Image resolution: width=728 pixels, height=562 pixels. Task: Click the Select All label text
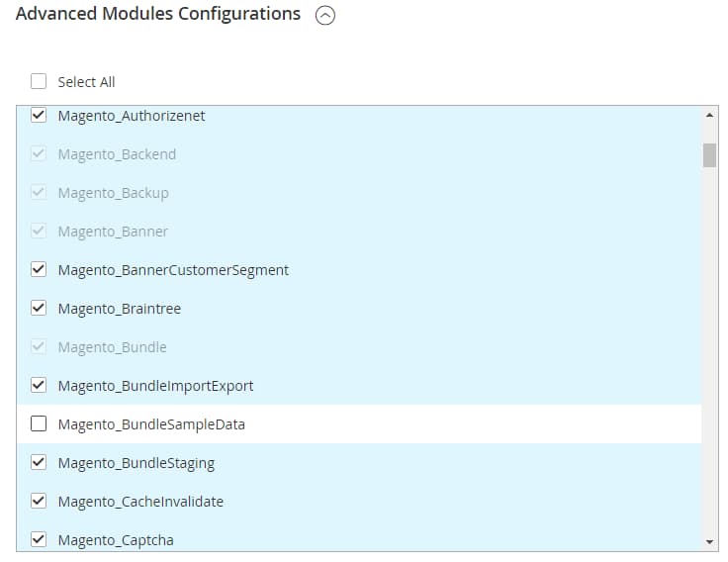pyautogui.click(x=86, y=82)
